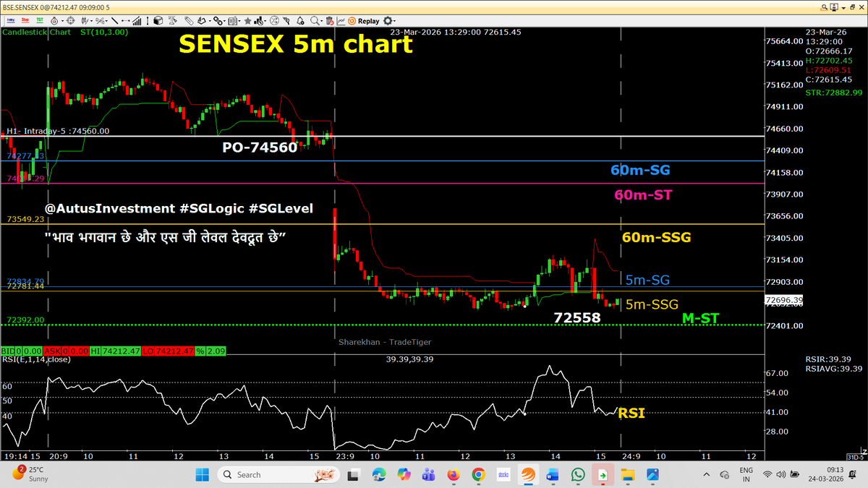The width and height of the screenshot is (868, 488).
Task: Expand dropdown arrow next to magnifier icon
Action: (321, 21)
